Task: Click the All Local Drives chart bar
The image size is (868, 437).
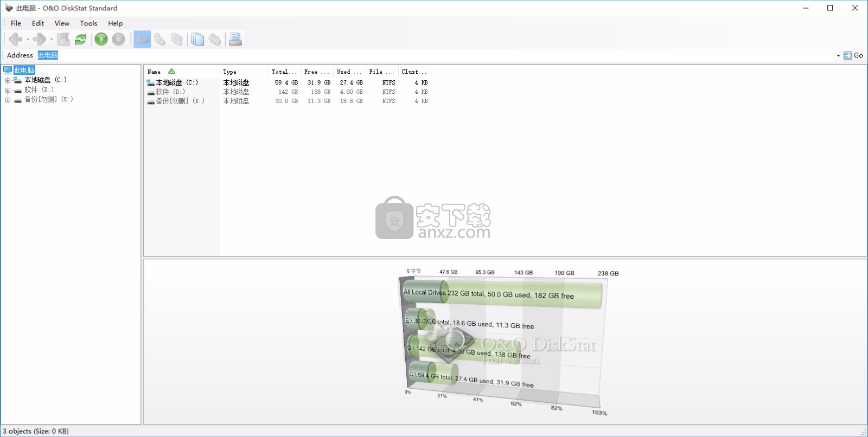Action: point(503,294)
